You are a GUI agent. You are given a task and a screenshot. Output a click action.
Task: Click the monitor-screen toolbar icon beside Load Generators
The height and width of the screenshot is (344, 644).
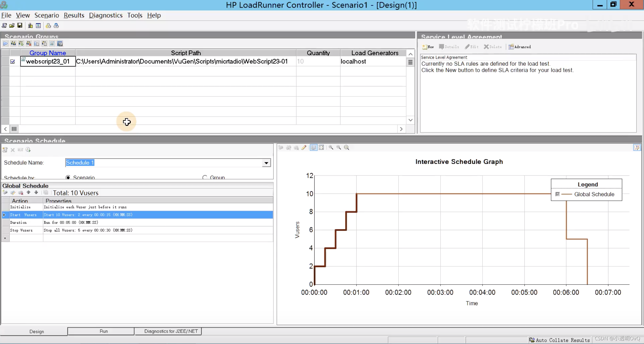click(x=38, y=25)
